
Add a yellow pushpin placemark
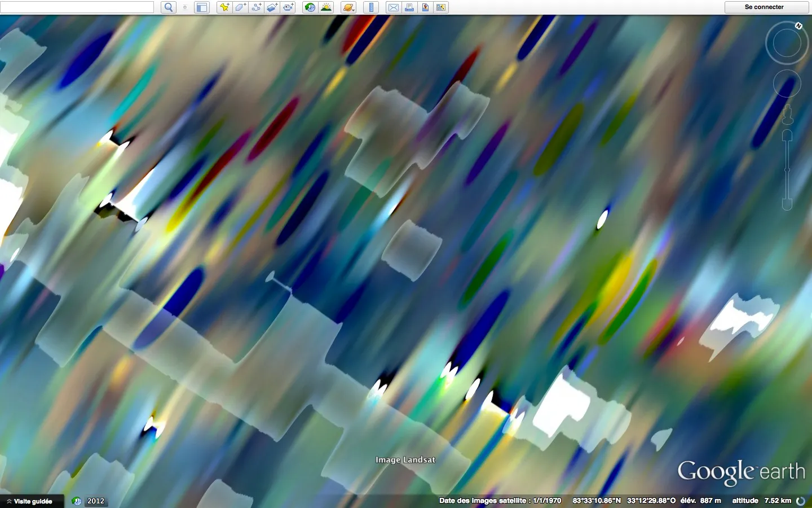point(224,7)
